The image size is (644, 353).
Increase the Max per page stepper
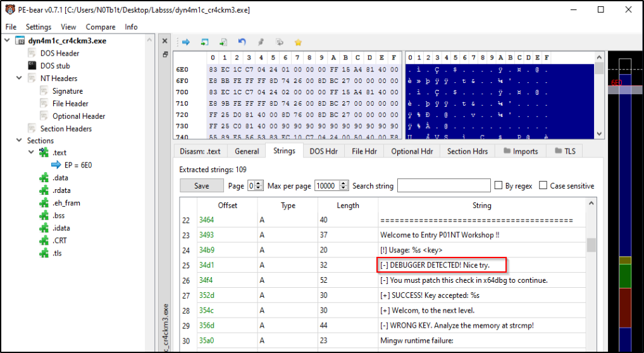coord(344,183)
